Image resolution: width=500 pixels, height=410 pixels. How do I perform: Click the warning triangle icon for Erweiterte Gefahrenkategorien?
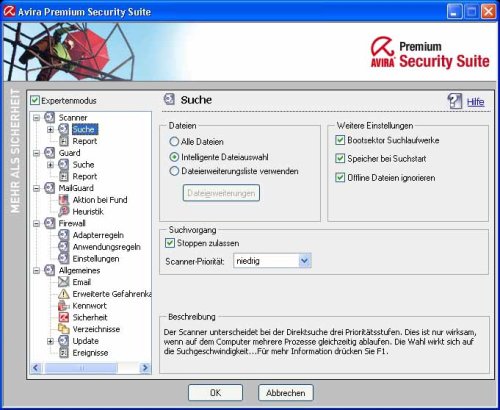(x=63, y=294)
